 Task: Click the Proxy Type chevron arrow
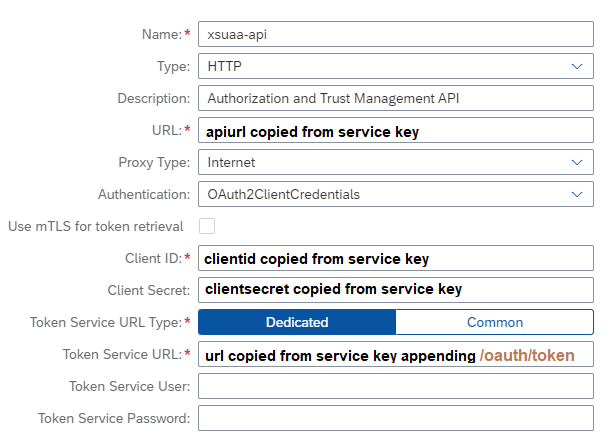coord(577,162)
